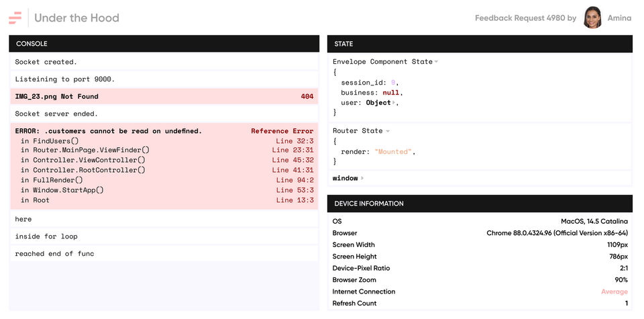Image resolution: width=644 pixels, height=319 pixels.
Task: Select the Router.MainPage.ViewFinder() stack frame
Action: click(85, 150)
